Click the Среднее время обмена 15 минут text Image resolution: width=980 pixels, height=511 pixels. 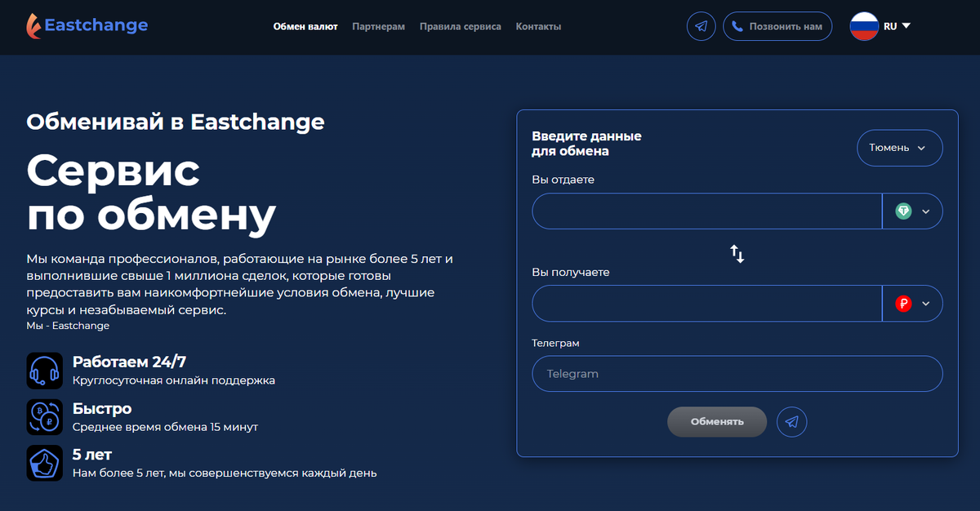(166, 427)
